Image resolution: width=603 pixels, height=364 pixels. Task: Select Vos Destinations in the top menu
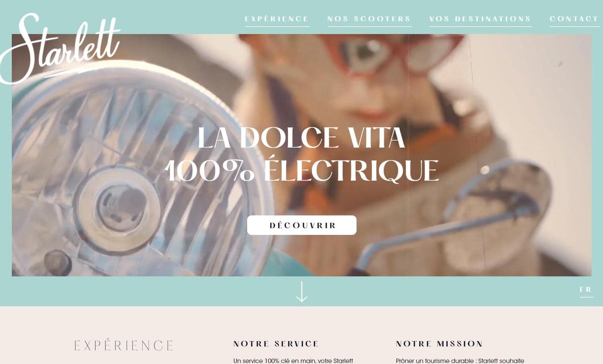pos(480,19)
